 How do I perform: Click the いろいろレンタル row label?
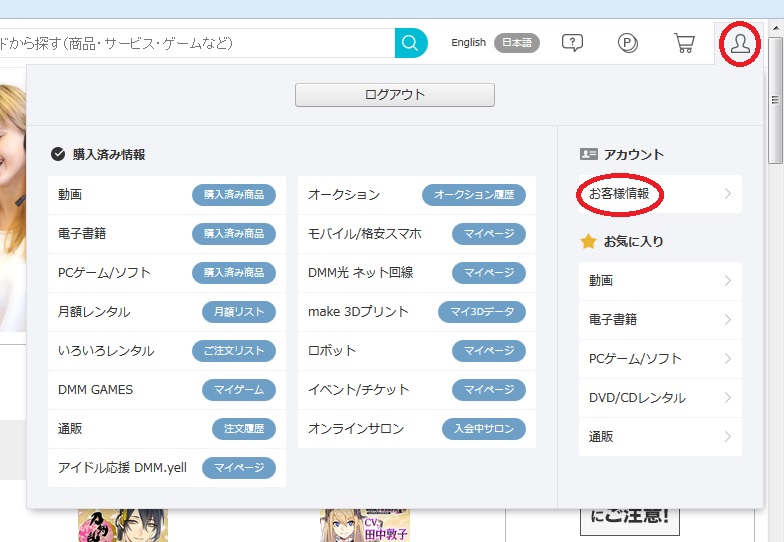(x=106, y=350)
